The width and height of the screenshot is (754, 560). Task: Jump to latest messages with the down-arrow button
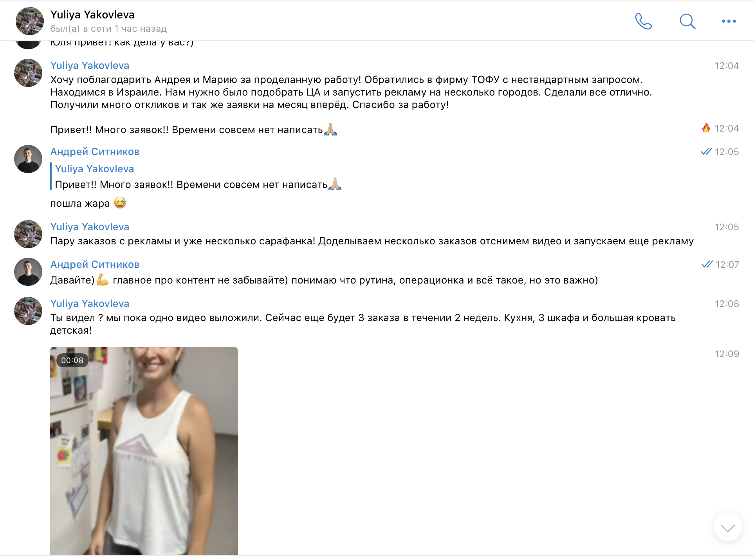[x=728, y=527]
